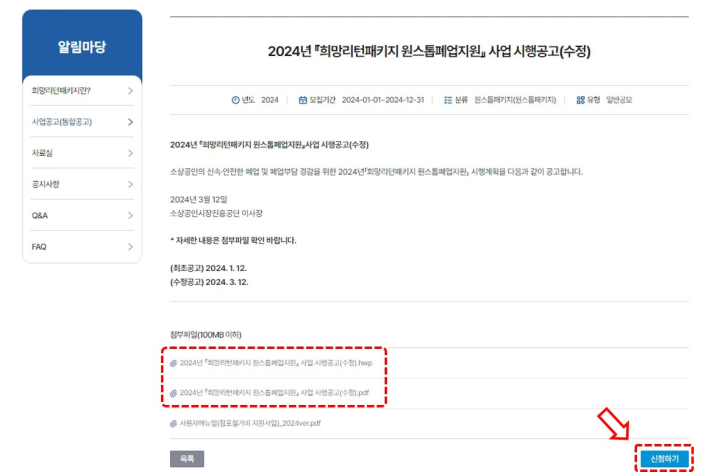Click the text (최초공고) 2024. 1. 12.
Image resolution: width=720 pixels, height=472 pixels.
coord(208,268)
